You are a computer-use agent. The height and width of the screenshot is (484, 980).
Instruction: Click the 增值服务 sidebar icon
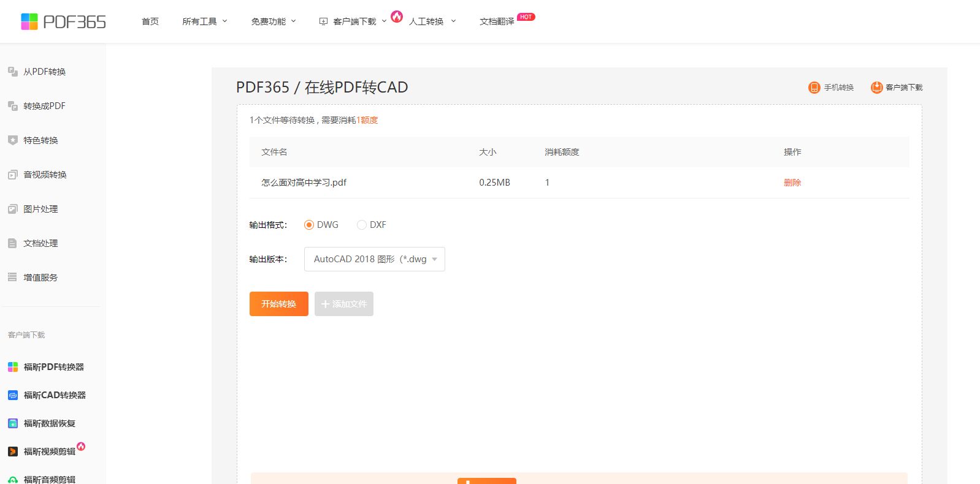(x=13, y=278)
